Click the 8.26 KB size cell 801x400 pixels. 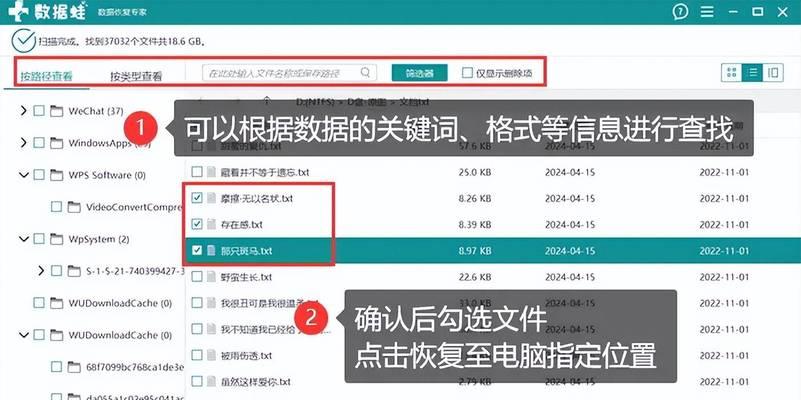[x=475, y=198]
